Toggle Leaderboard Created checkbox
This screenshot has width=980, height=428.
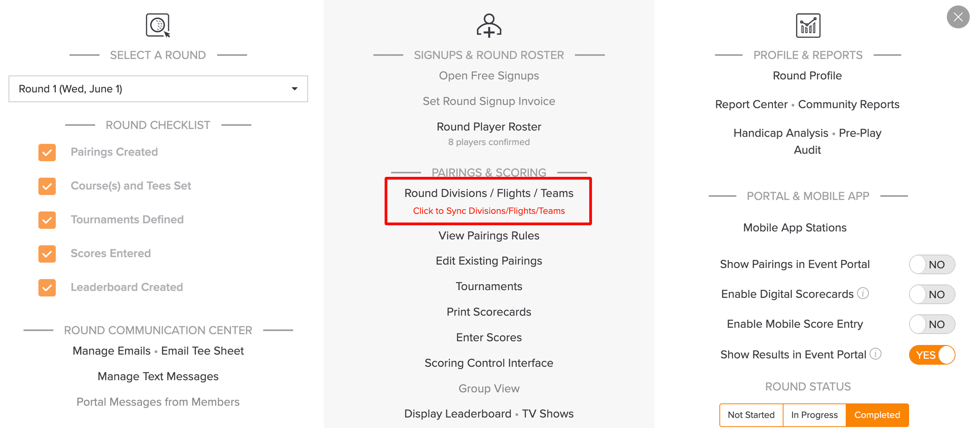point(47,288)
